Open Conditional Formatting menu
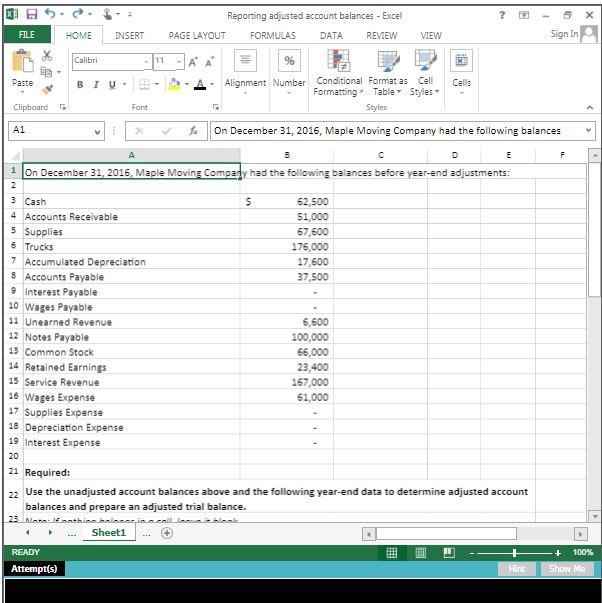The height and width of the screenshot is (603, 602). tap(339, 73)
